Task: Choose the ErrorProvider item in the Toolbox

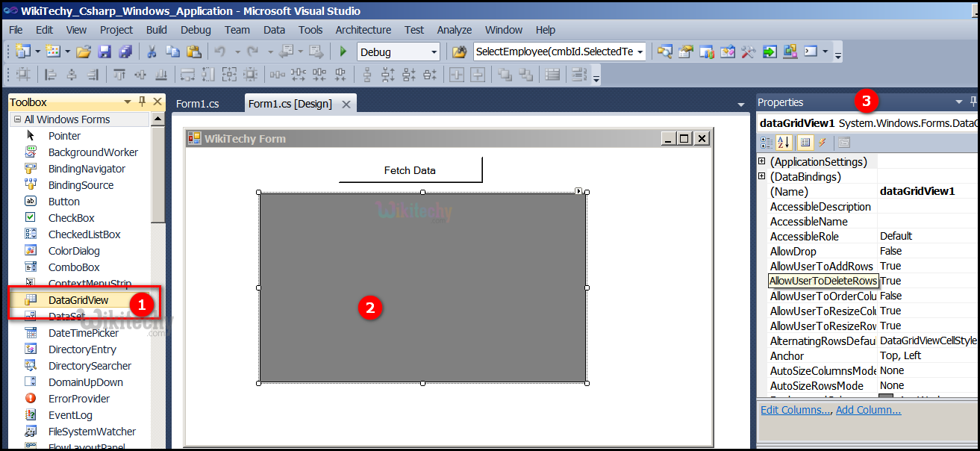Action: tap(79, 399)
